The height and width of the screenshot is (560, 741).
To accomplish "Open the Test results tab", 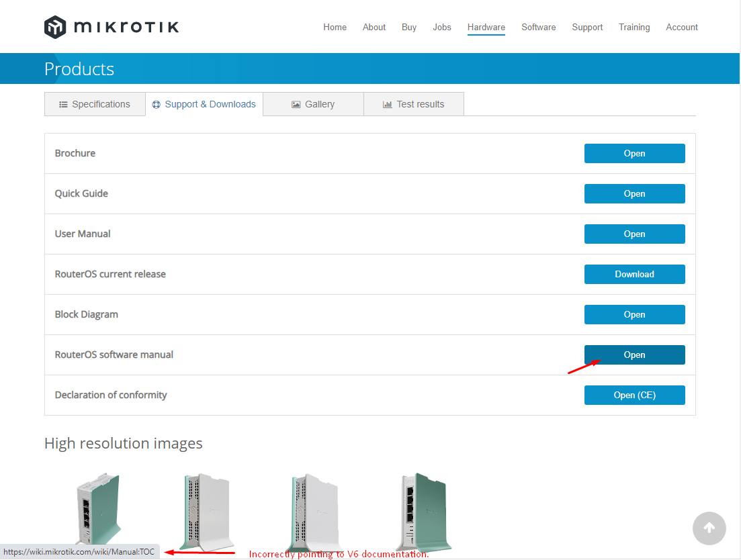I will pyautogui.click(x=414, y=104).
